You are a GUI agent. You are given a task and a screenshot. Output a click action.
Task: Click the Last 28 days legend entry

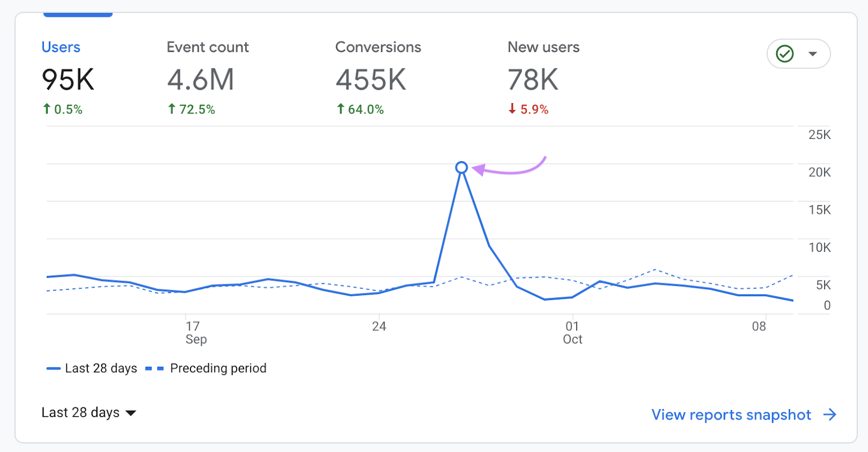pyautogui.click(x=92, y=368)
